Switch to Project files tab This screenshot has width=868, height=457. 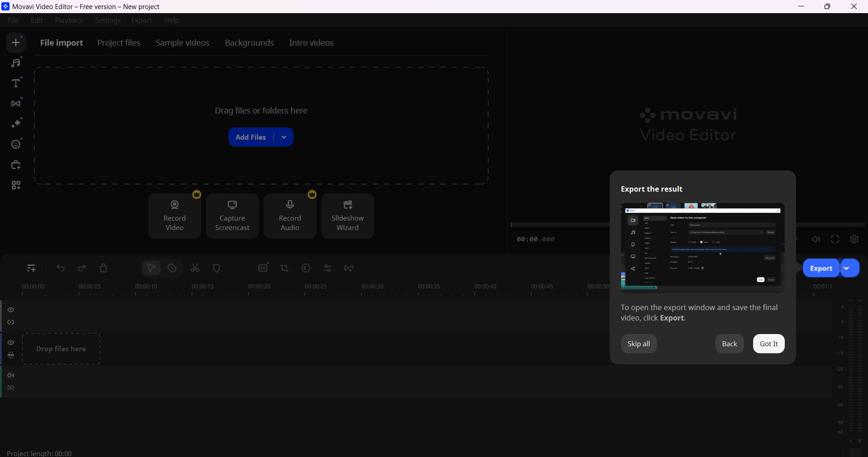pos(119,43)
